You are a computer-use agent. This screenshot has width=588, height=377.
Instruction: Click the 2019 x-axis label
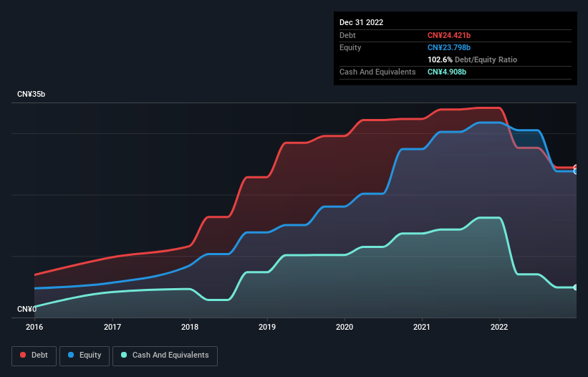pos(267,327)
